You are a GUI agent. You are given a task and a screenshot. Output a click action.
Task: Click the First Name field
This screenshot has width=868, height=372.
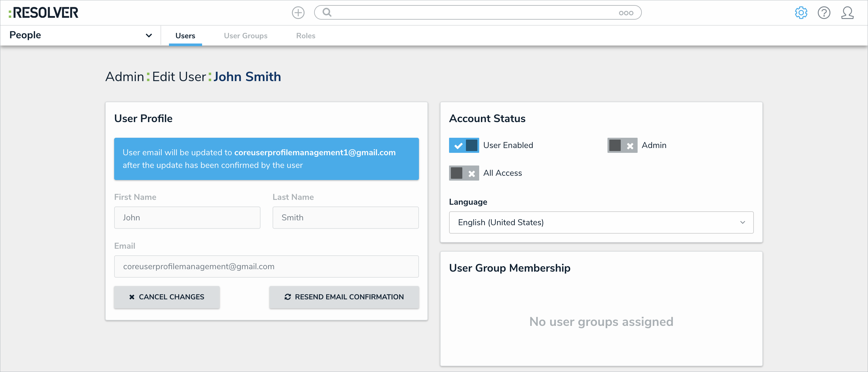(187, 218)
